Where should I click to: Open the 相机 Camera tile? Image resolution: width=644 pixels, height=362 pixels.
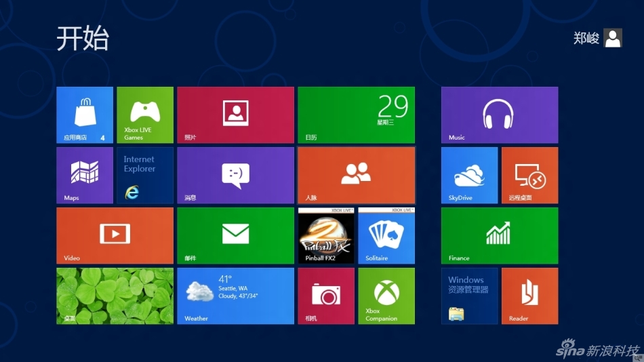(326, 296)
